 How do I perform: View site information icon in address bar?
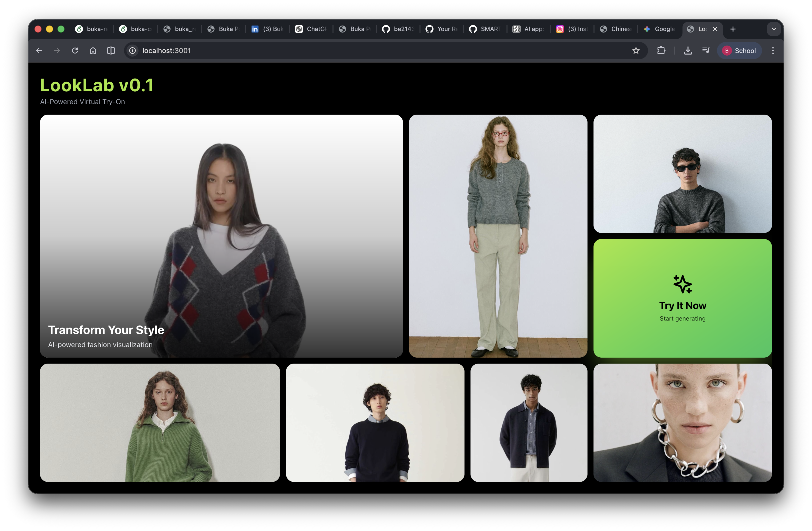coord(132,51)
